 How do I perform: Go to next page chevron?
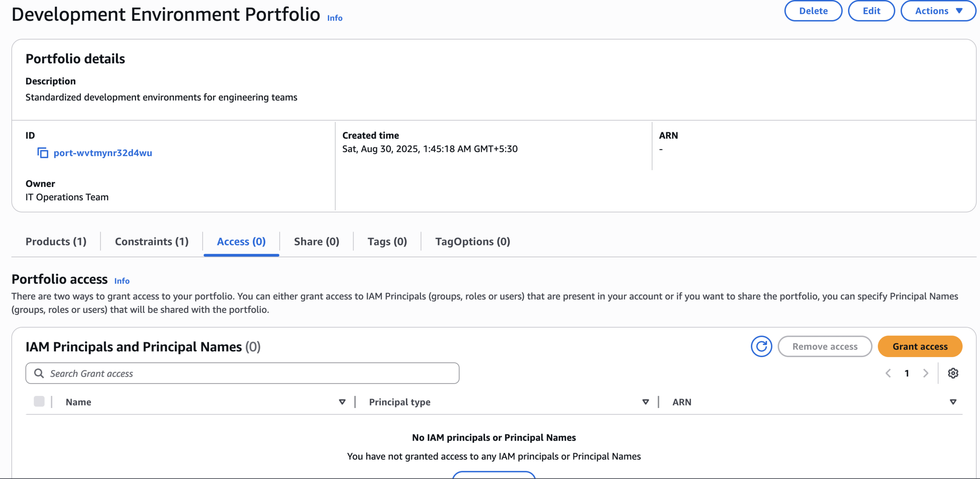(926, 373)
